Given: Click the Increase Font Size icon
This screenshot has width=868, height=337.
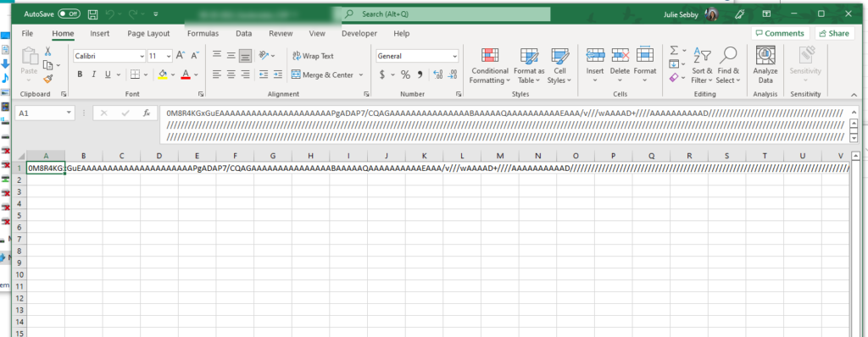Looking at the screenshot, I should pos(181,56).
